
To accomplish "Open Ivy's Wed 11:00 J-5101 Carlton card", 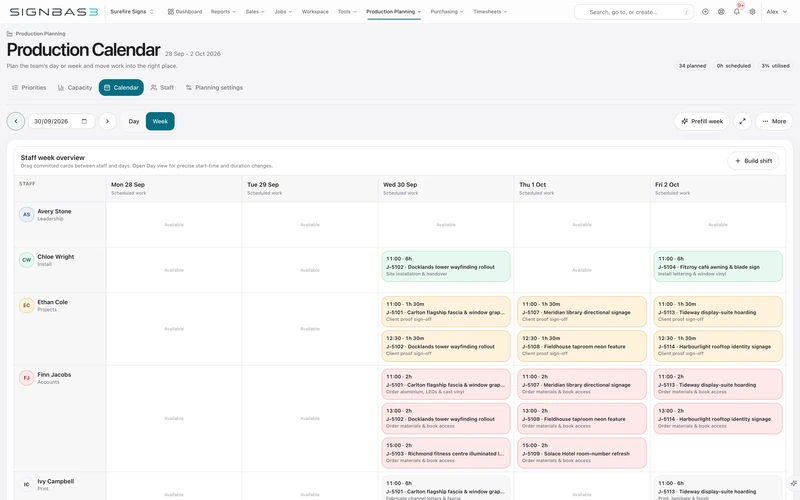I will click(x=446, y=488).
